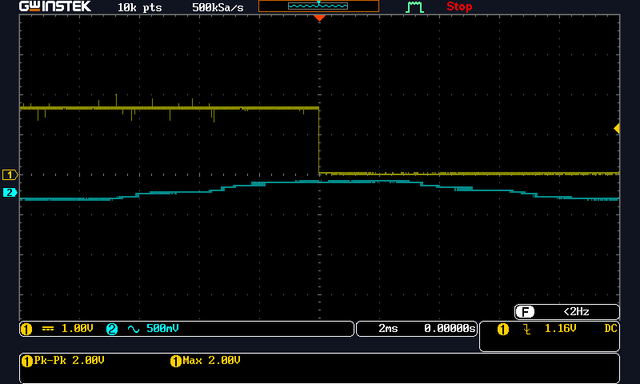Click the 0.00000s horizontal position readout

coord(449,329)
